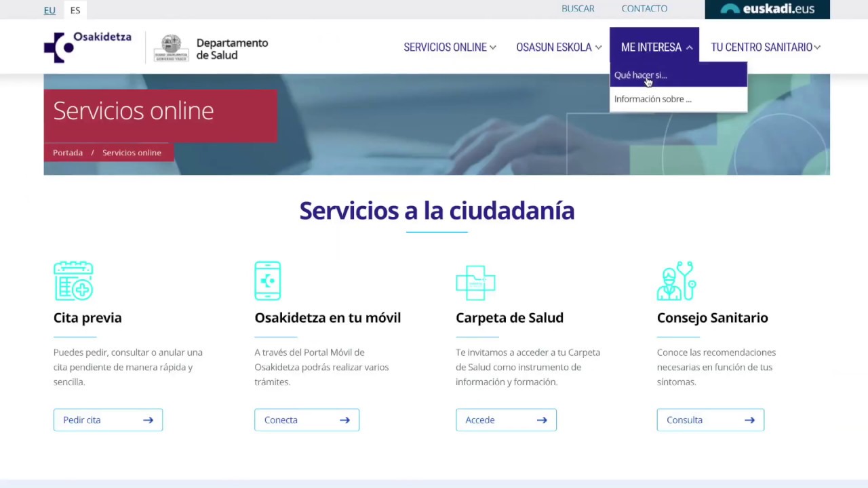Open the CONTACTO link
The height and width of the screenshot is (488, 868).
644,9
